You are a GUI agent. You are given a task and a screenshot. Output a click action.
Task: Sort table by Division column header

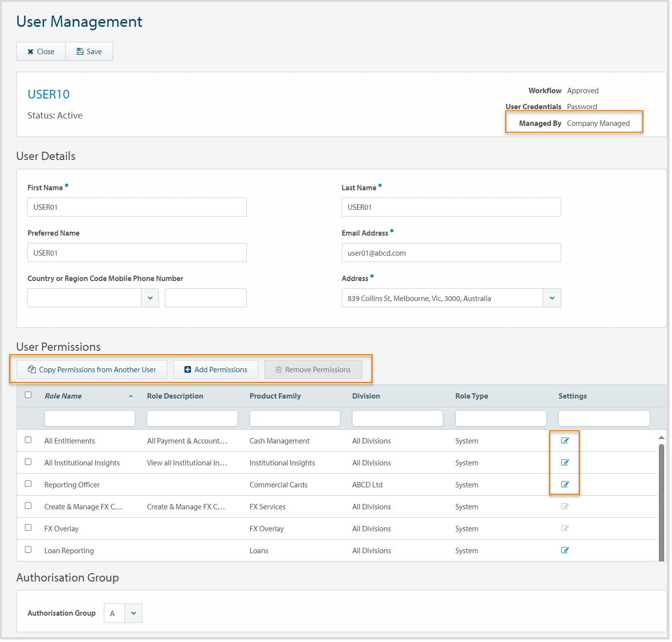366,396
